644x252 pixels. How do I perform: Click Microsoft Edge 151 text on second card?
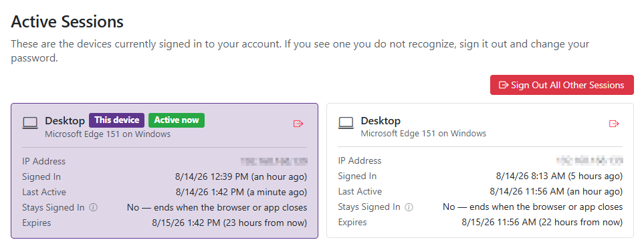pos(423,134)
